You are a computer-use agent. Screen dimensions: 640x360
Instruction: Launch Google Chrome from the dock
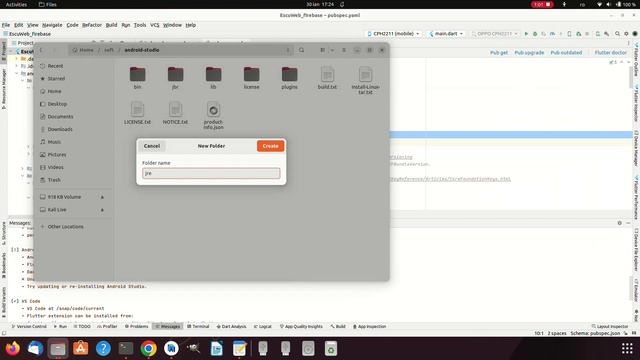coord(149,349)
